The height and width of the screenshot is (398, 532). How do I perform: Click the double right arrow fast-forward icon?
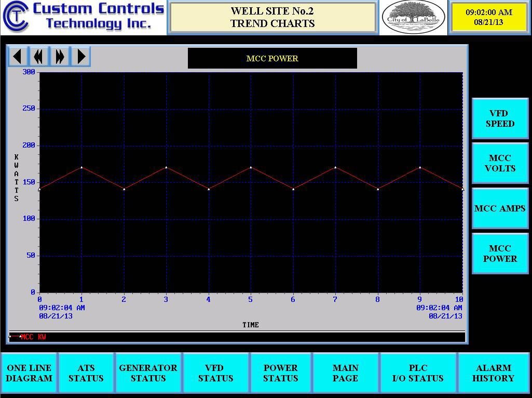pos(60,56)
